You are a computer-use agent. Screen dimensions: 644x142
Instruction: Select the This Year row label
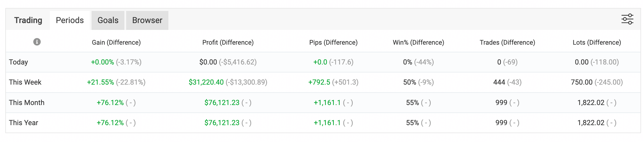tap(24, 123)
